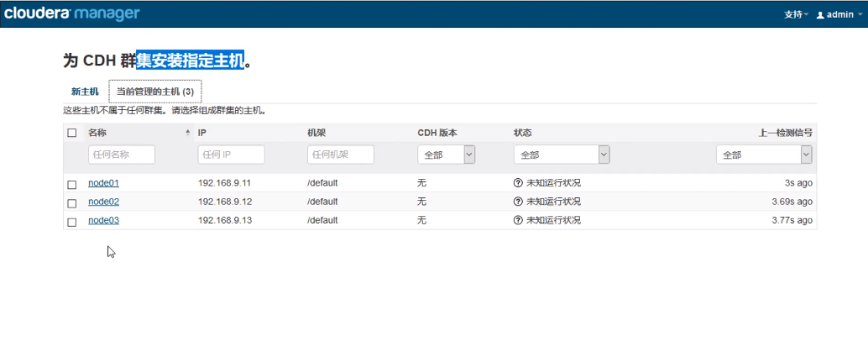Click node01 unknown health status icon
Viewport: 868px width, 357px height.
tap(518, 183)
